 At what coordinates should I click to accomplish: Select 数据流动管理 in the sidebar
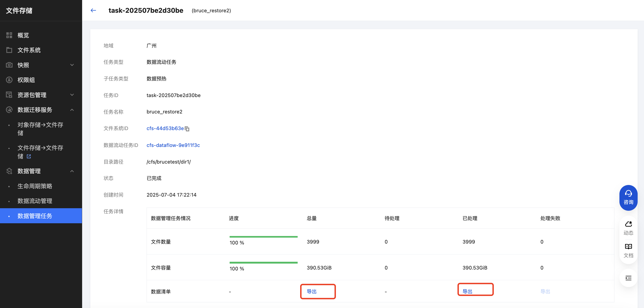pos(35,201)
